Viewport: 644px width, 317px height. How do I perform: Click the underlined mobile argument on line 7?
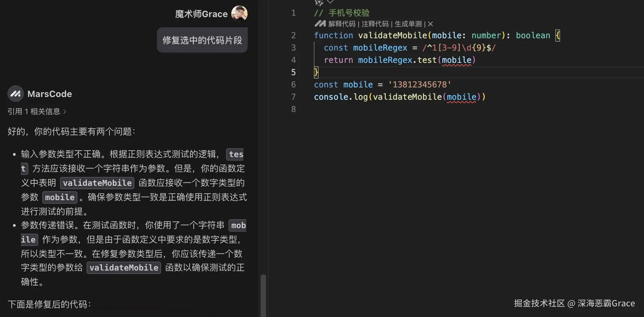tap(461, 97)
